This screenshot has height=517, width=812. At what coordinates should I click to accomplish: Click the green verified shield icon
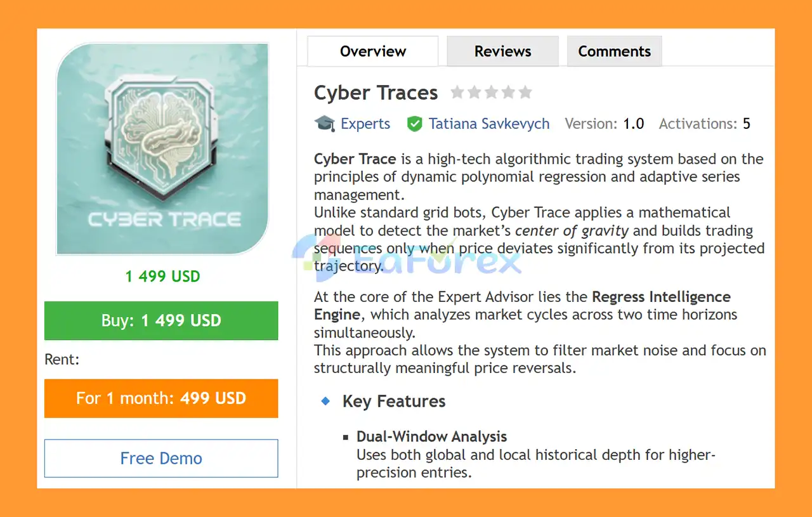(x=415, y=124)
